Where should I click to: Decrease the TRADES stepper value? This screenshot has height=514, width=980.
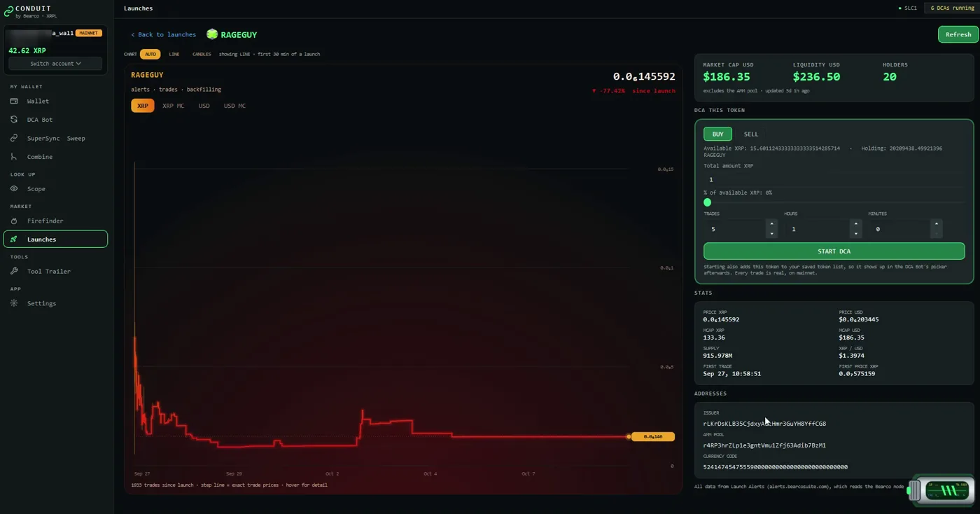coord(771,233)
